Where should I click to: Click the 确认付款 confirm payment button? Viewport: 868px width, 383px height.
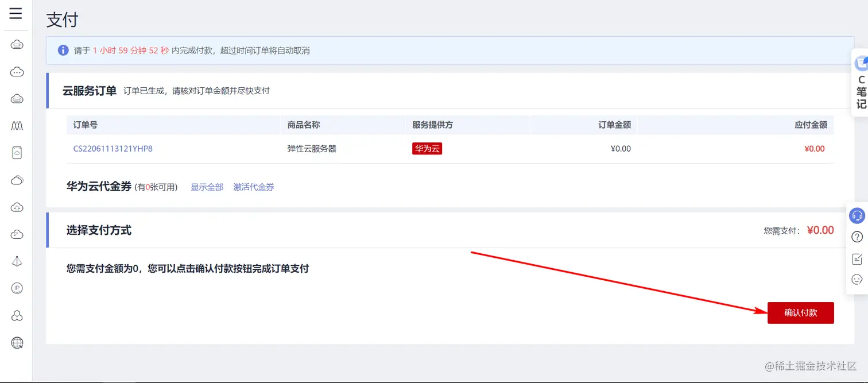pos(800,313)
